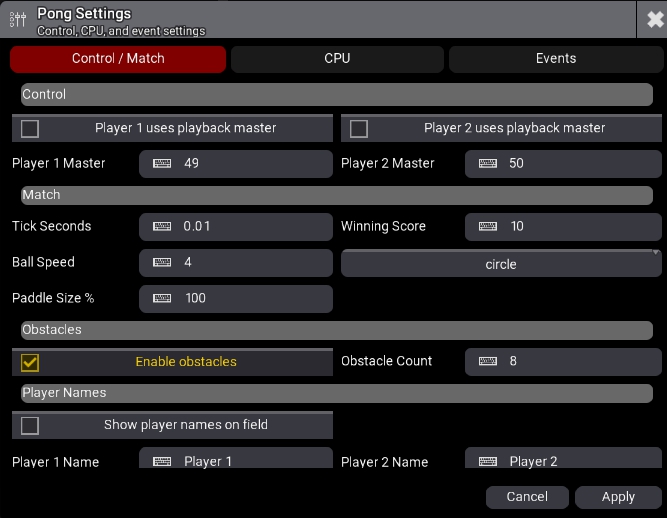Close the Pong Settings dialog
The width and height of the screenshot is (667, 518).
pos(651,19)
